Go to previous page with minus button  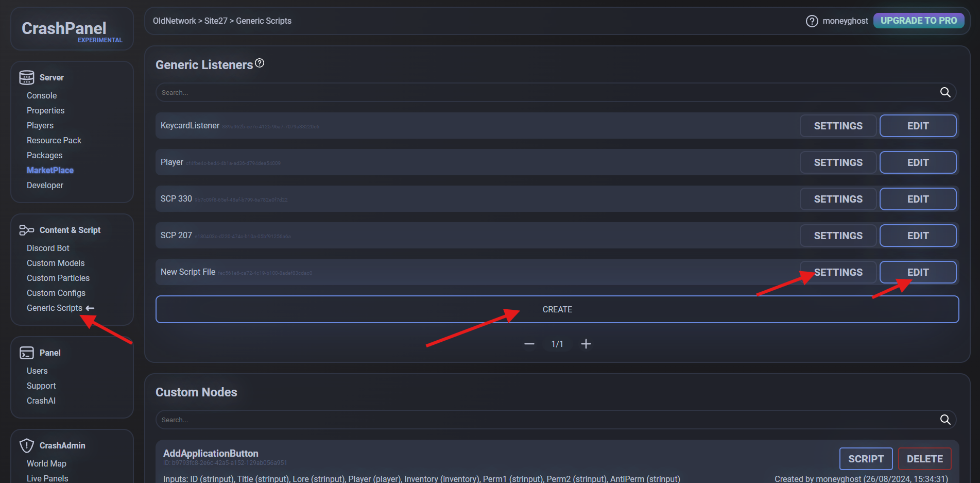(x=529, y=344)
